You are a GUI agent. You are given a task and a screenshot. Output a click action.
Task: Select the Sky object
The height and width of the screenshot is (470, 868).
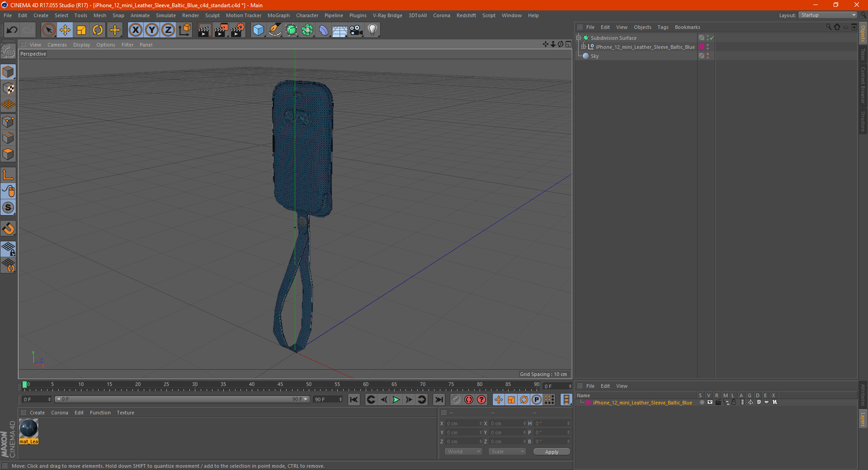click(x=594, y=56)
